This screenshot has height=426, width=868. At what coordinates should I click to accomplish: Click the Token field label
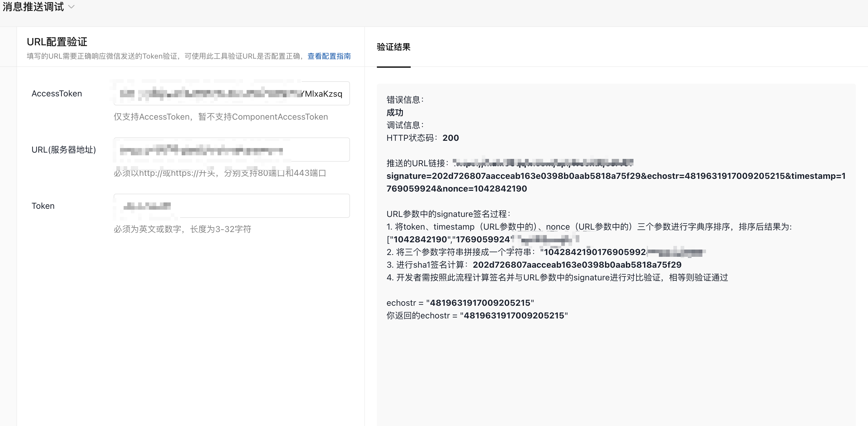point(43,206)
